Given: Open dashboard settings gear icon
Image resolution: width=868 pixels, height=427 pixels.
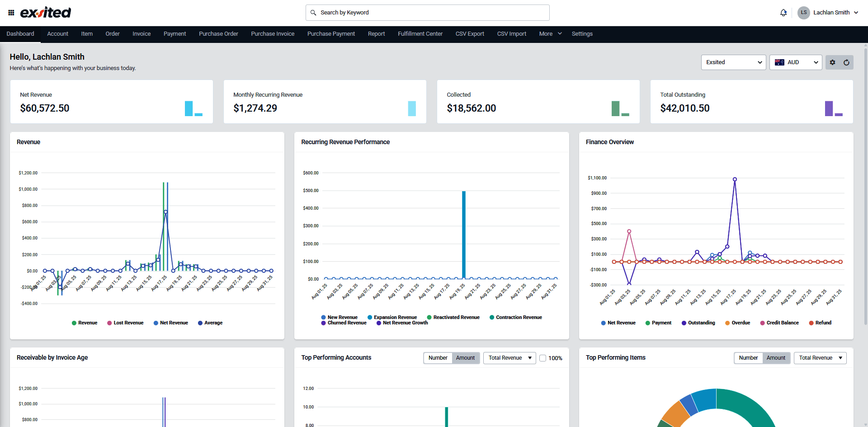Looking at the screenshot, I should tap(832, 62).
